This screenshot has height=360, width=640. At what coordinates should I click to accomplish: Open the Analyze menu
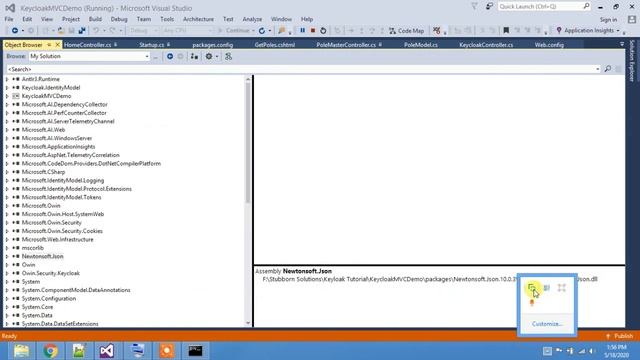click(252, 19)
